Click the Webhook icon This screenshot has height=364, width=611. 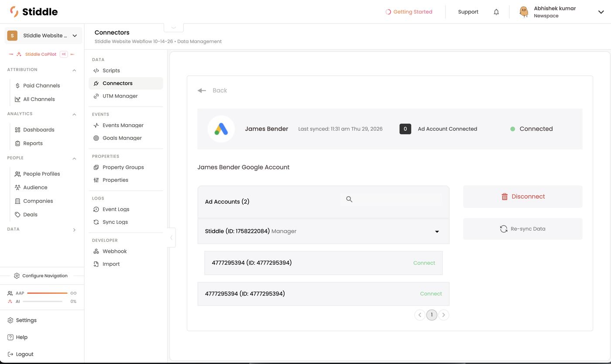(96, 252)
